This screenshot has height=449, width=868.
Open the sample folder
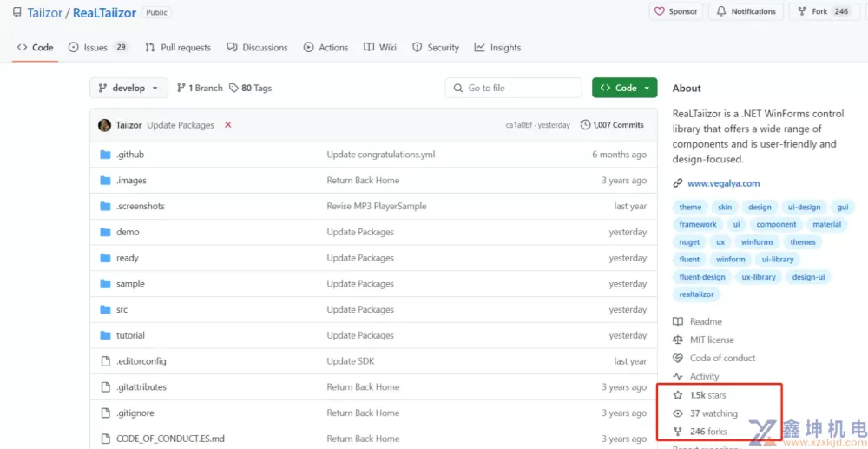pyautogui.click(x=131, y=283)
